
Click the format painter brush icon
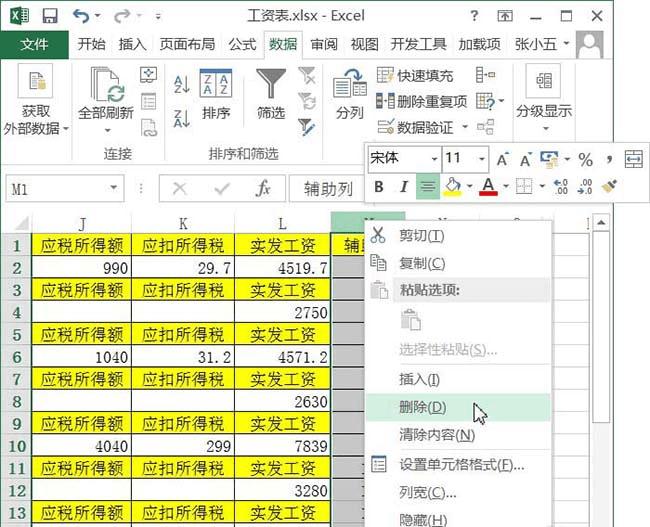609,187
